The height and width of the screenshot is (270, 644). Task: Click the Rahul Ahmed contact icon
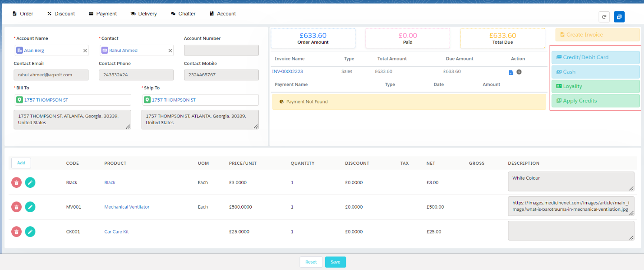pos(105,50)
